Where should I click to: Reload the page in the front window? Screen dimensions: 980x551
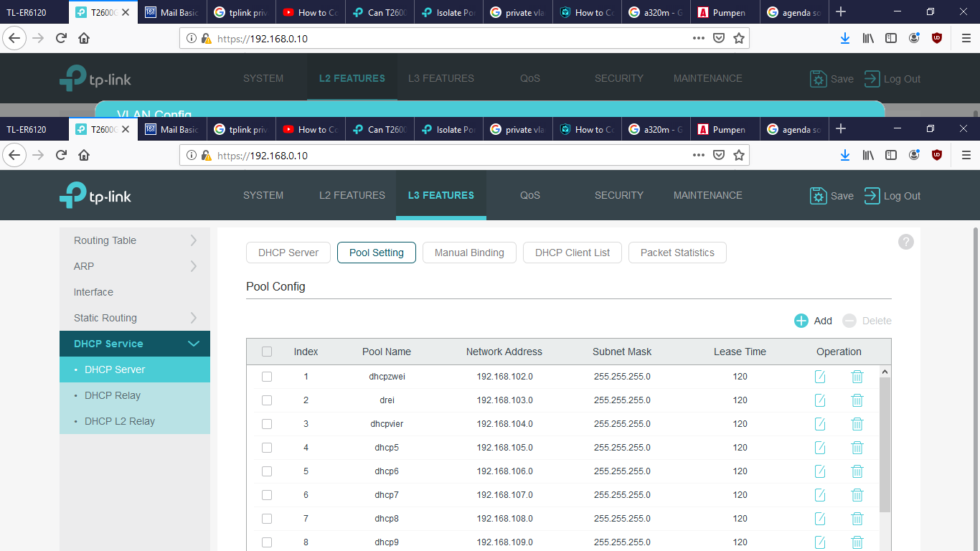tap(62, 155)
